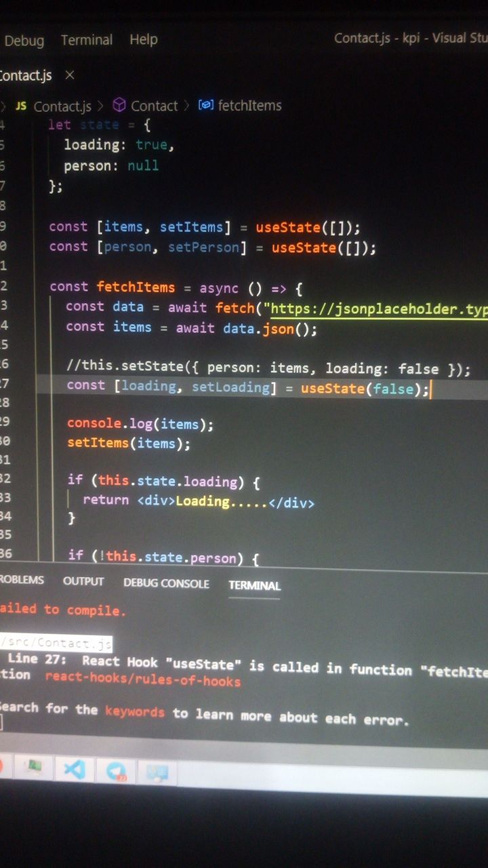Open the jsonplaceholder URL link in code
488x868 pixels.
click(x=379, y=310)
